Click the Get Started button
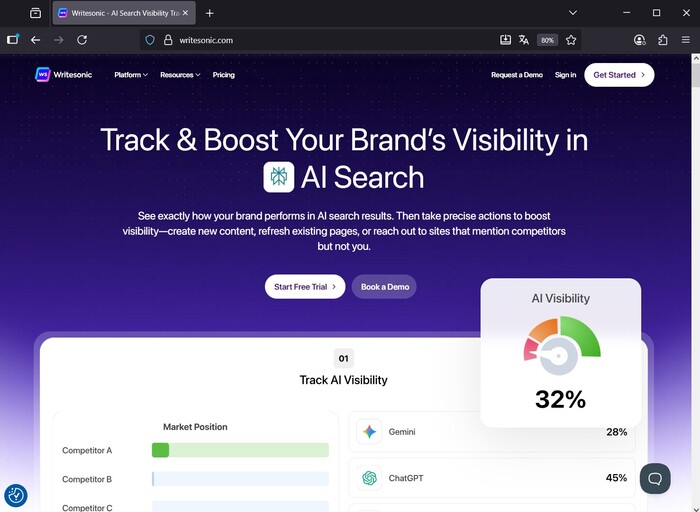700x512 pixels. 619,75
